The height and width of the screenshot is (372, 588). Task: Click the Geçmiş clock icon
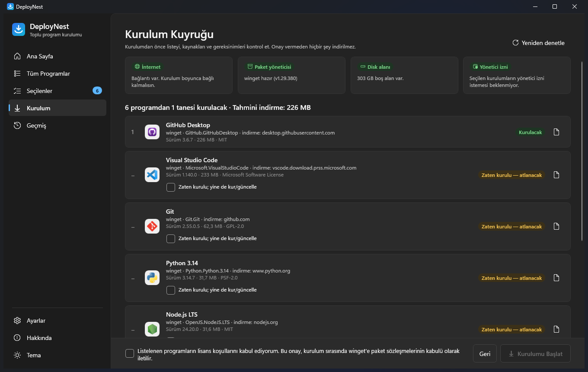[x=17, y=125]
